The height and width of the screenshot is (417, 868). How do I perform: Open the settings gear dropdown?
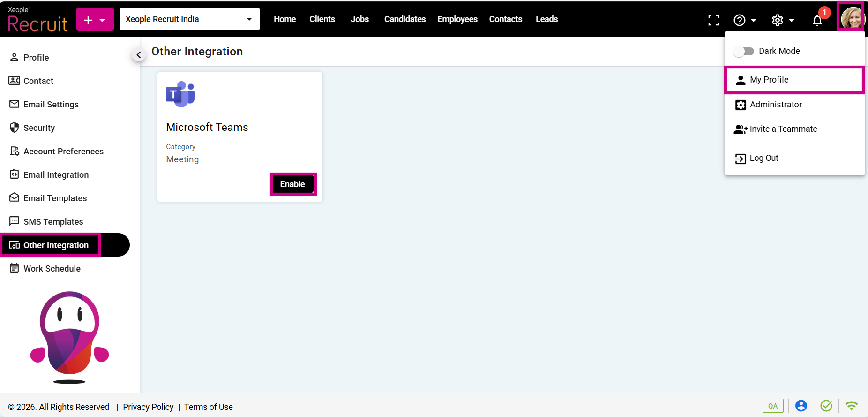783,20
